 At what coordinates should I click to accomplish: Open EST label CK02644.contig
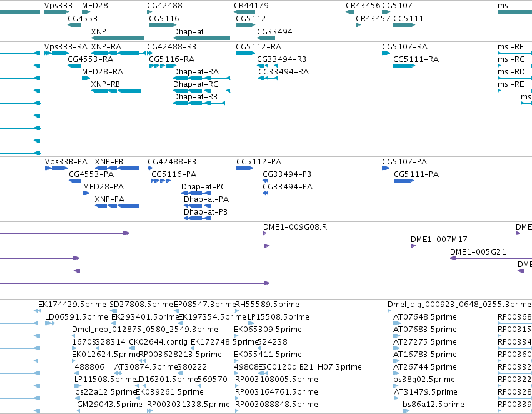tap(158, 342)
